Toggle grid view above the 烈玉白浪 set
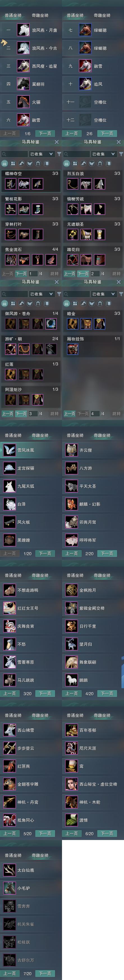Image resolution: width=124 pixels, height=980 pixels. tap(75, 164)
